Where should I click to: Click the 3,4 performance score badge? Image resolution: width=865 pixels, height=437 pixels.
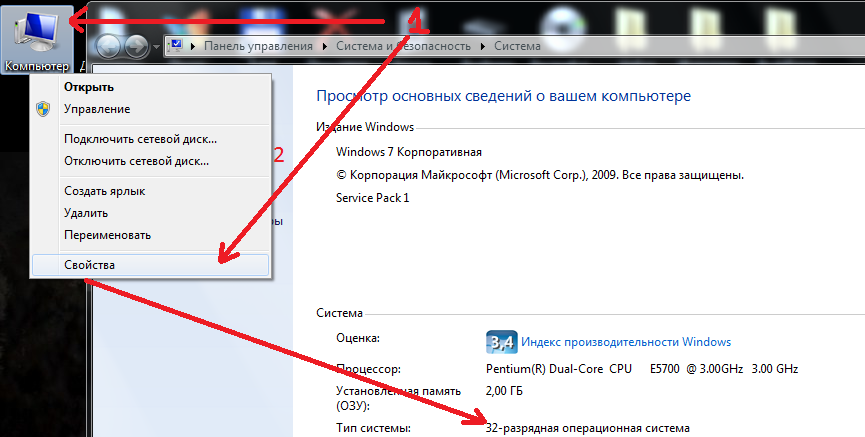point(501,342)
